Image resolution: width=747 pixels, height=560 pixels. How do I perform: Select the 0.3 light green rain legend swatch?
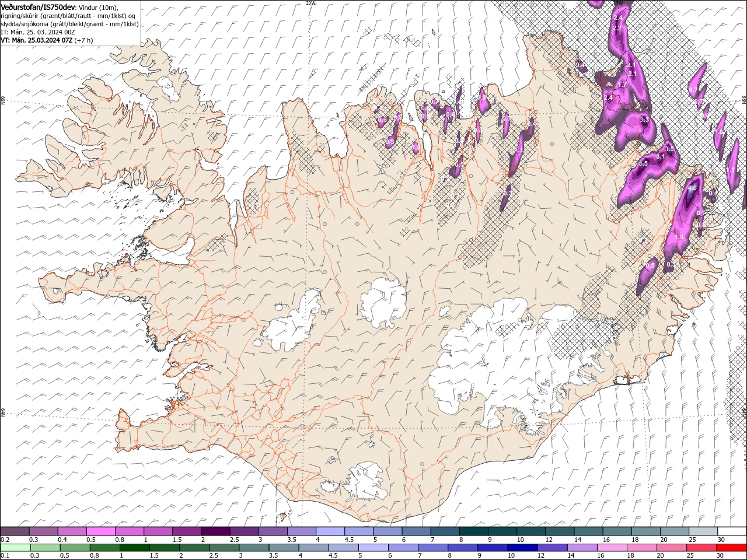[45, 548]
